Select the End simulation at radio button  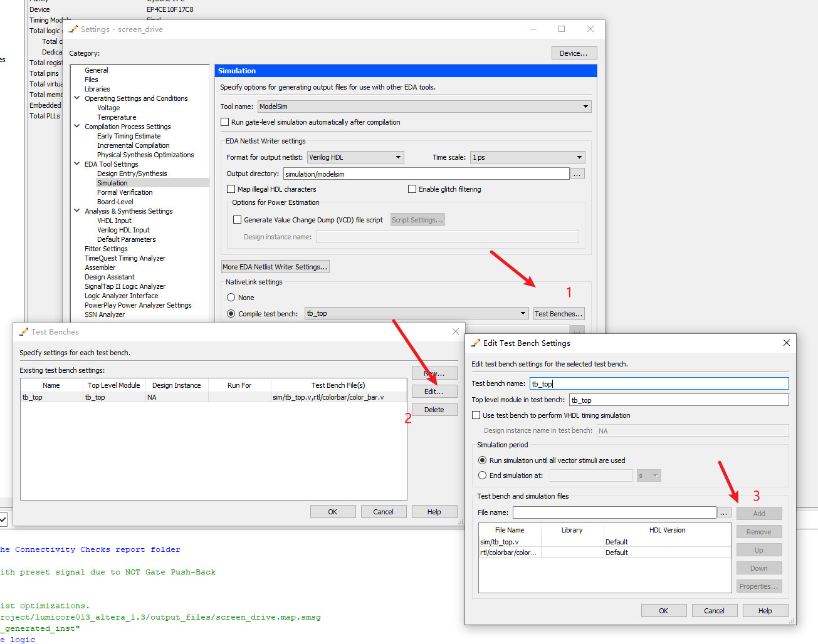482,475
